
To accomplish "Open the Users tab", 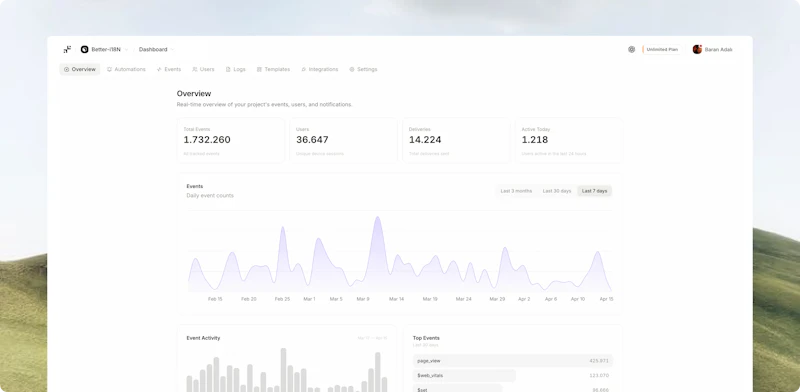I will click(x=203, y=69).
